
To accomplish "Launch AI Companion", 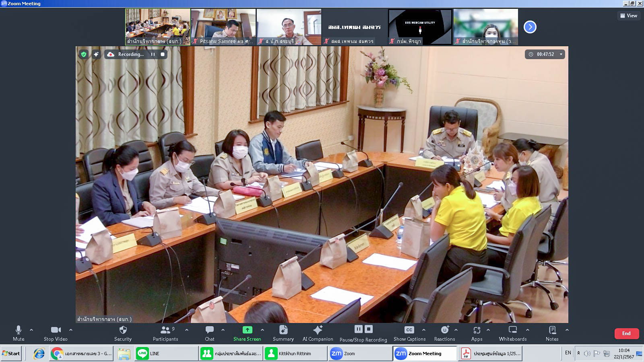I will pos(318,333).
